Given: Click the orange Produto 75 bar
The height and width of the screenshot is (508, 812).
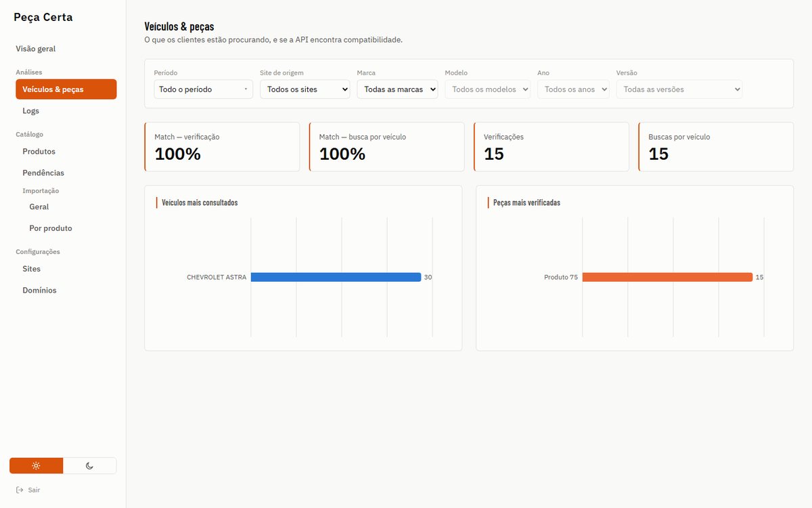Looking at the screenshot, I should [x=667, y=277].
